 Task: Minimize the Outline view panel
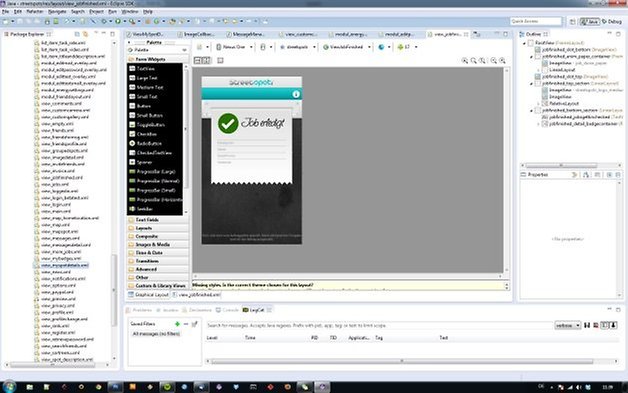tap(609, 34)
